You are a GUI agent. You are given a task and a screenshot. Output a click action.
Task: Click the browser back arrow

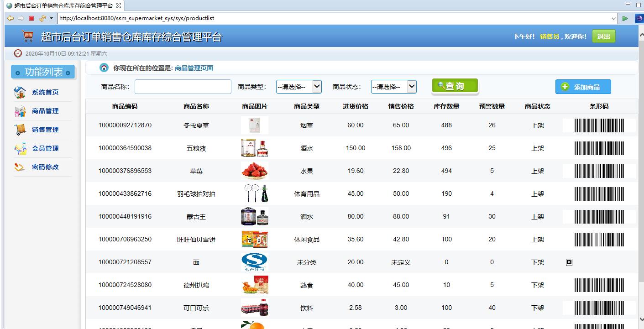pos(10,18)
